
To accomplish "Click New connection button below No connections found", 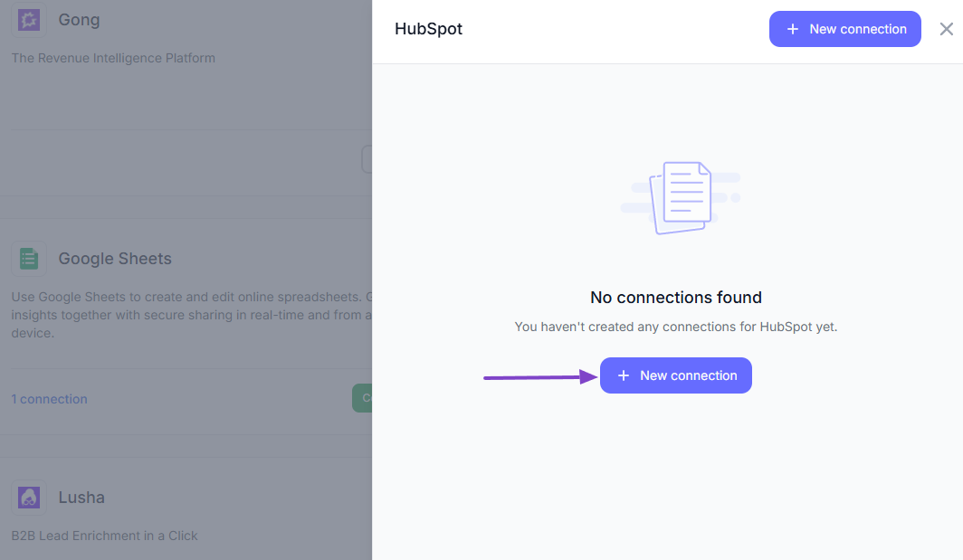I will [675, 375].
